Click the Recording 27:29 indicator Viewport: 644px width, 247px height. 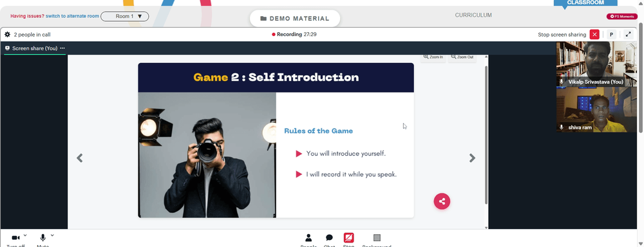(294, 35)
